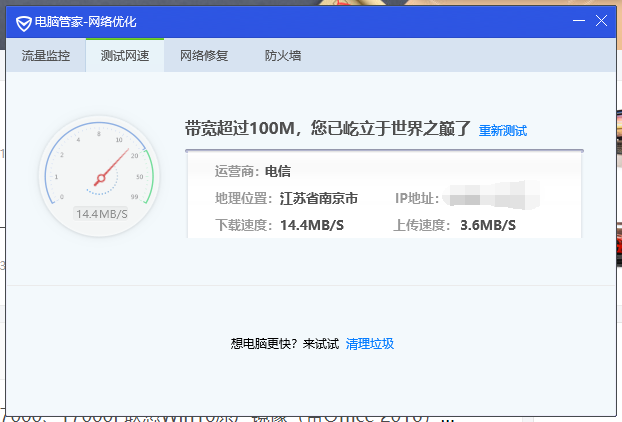This screenshot has height=422, width=622.
Task: Click the download speed value 14.4MB/S in panel
Action: tap(312, 225)
